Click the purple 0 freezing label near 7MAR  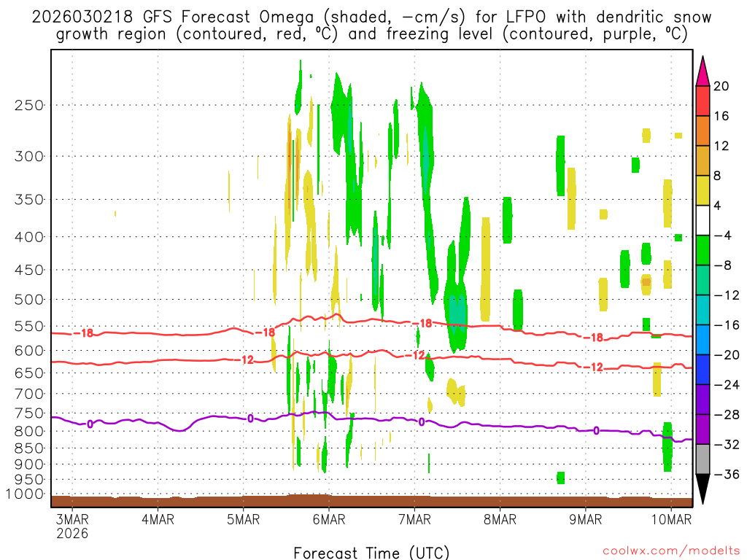click(x=422, y=422)
